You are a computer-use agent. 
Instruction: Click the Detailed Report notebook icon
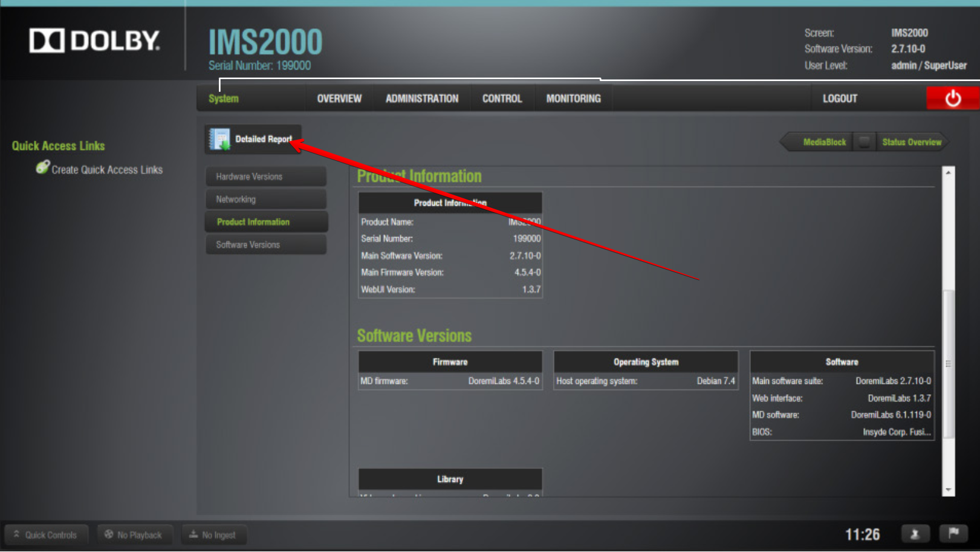(219, 139)
